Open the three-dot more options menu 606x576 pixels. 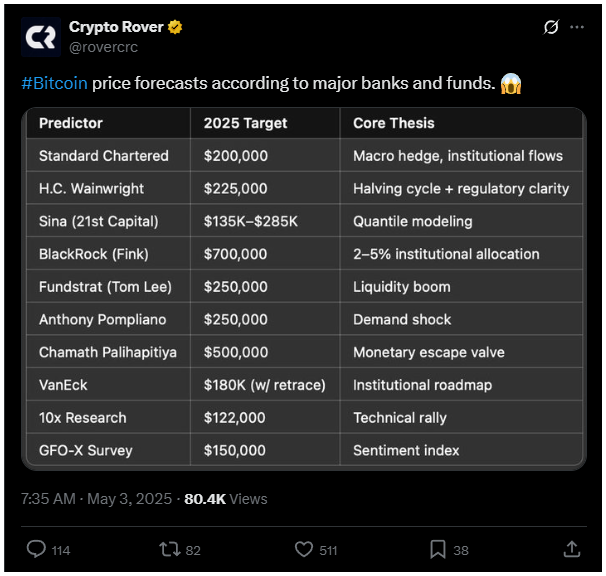577,27
